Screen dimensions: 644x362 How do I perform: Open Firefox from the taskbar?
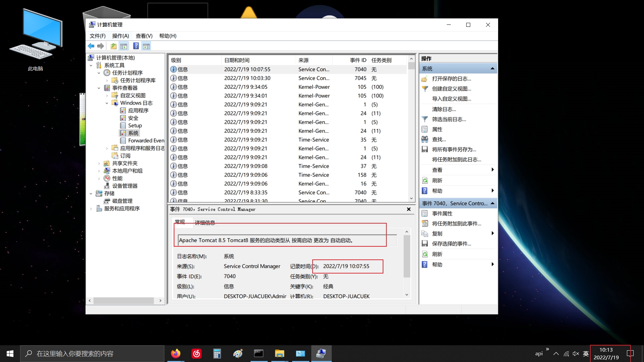pyautogui.click(x=175, y=354)
